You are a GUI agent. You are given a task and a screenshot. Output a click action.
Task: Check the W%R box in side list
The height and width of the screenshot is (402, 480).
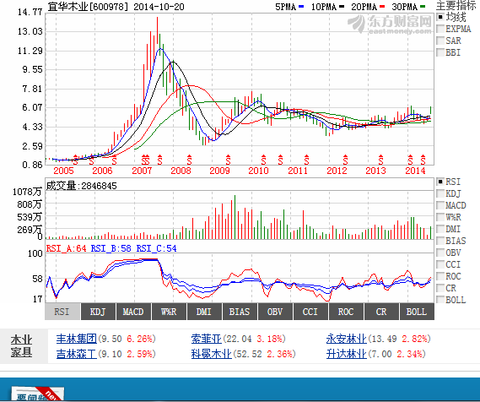point(440,217)
